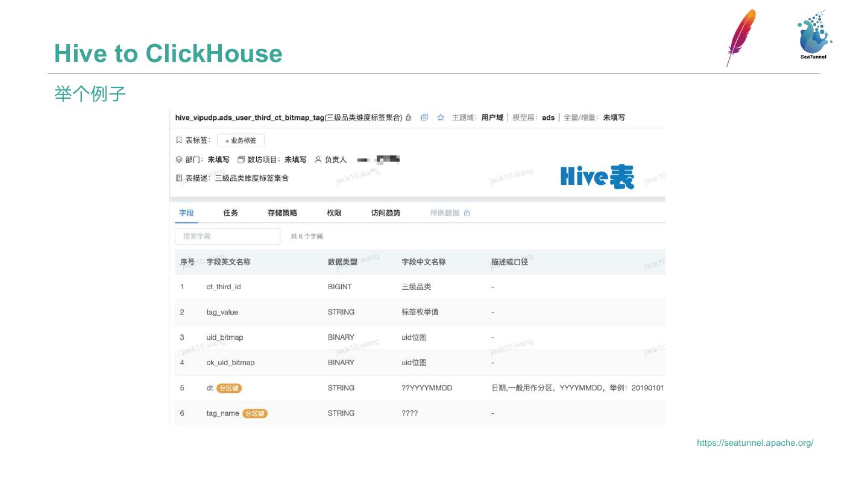
Task: Click the dt description starting with 日期
Action: (x=577, y=388)
